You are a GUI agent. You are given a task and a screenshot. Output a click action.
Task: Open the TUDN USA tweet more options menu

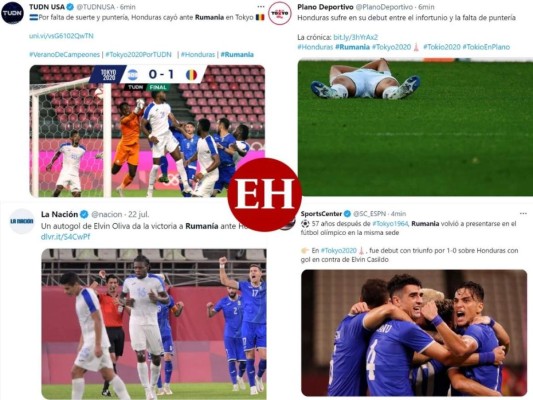[261, 7]
